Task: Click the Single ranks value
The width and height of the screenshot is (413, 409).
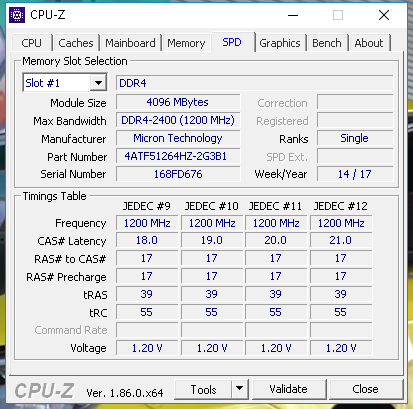Action: (355, 138)
